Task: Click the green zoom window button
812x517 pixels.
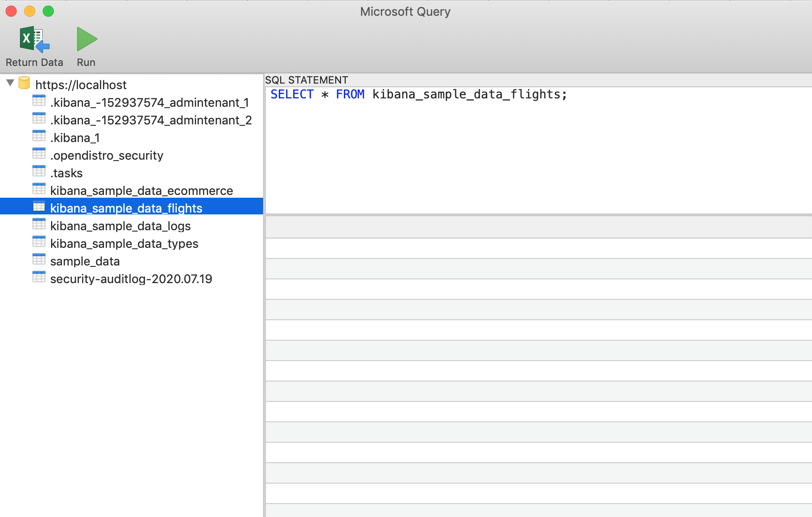Action: [x=48, y=11]
